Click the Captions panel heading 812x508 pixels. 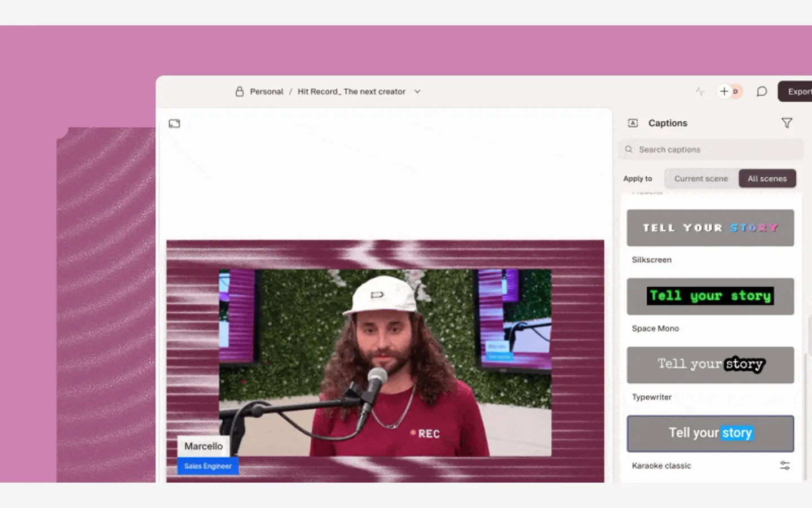pos(668,123)
